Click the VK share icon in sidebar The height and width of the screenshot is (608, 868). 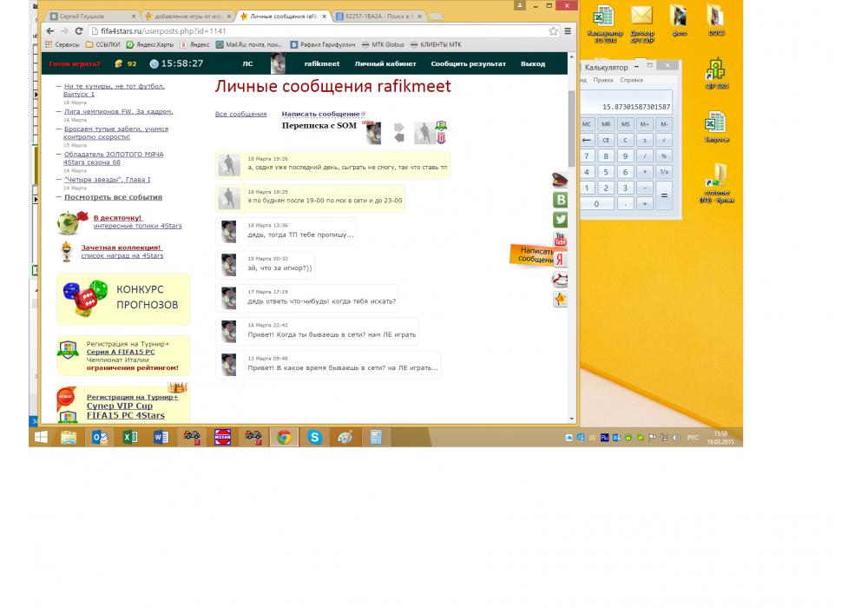(x=560, y=200)
